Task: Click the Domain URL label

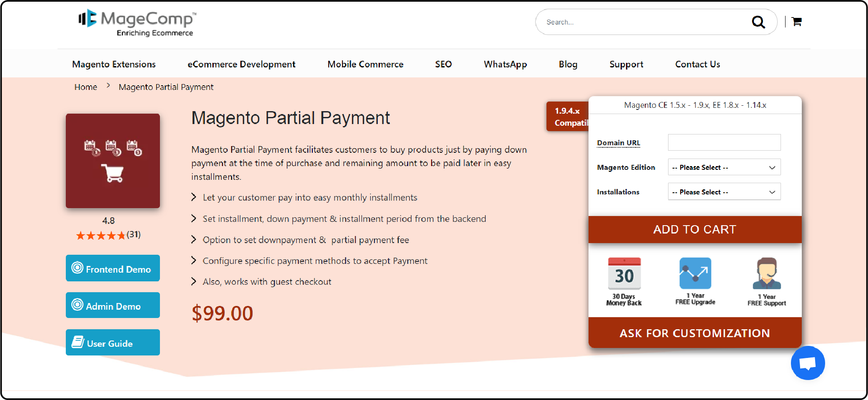Action: [x=619, y=143]
